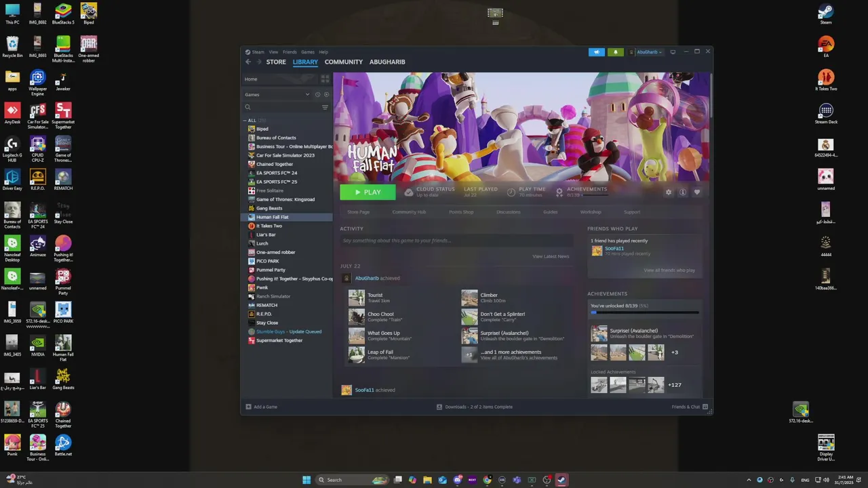Select the AnyDesk desktop icon
The image size is (868, 488).
click(x=12, y=114)
